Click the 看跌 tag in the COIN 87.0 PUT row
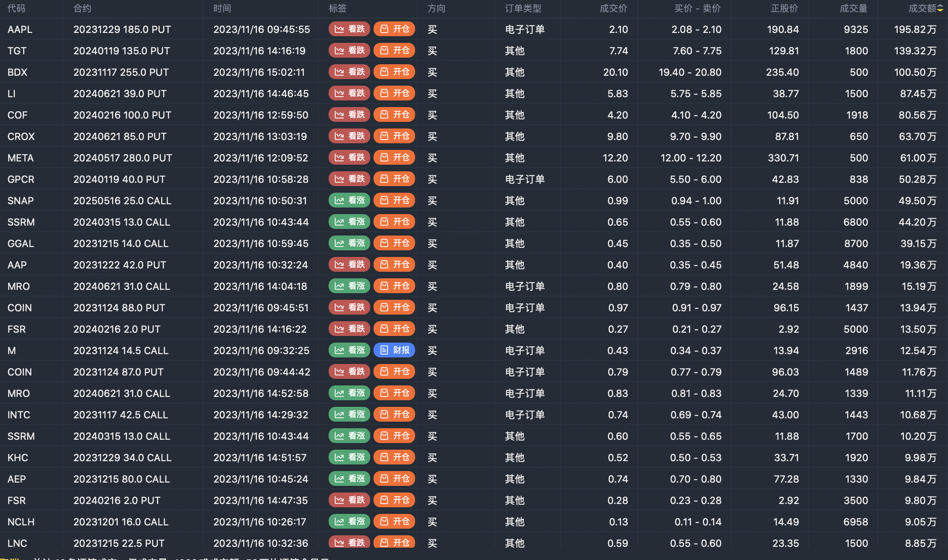Viewport: 948px width, 560px height. (x=349, y=371)
